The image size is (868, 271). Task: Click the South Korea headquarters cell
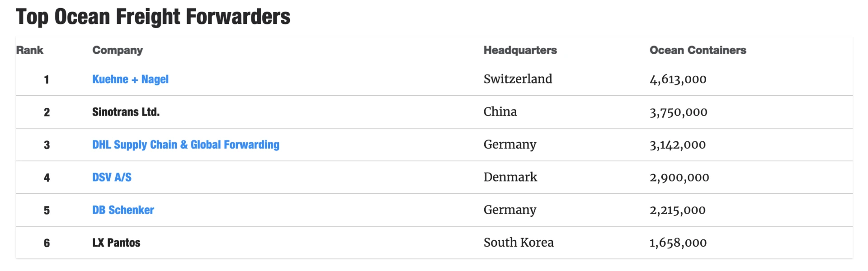click(x=519, y=243)
